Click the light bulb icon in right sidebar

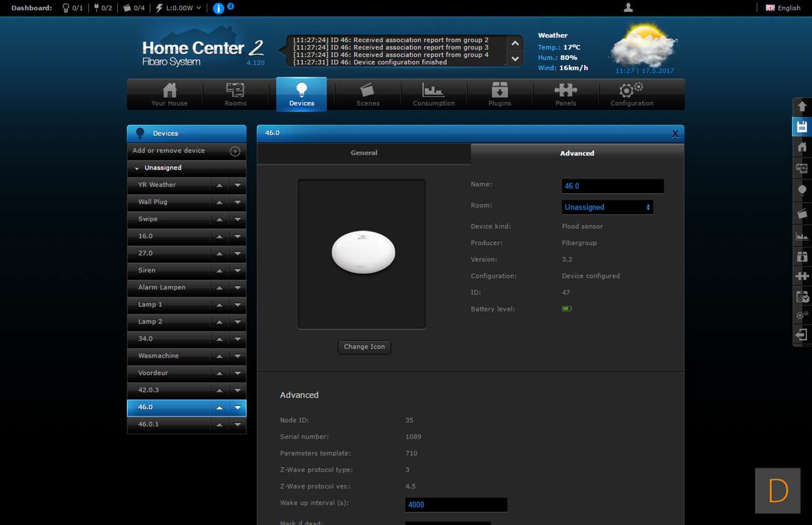(x=802, y=190)
